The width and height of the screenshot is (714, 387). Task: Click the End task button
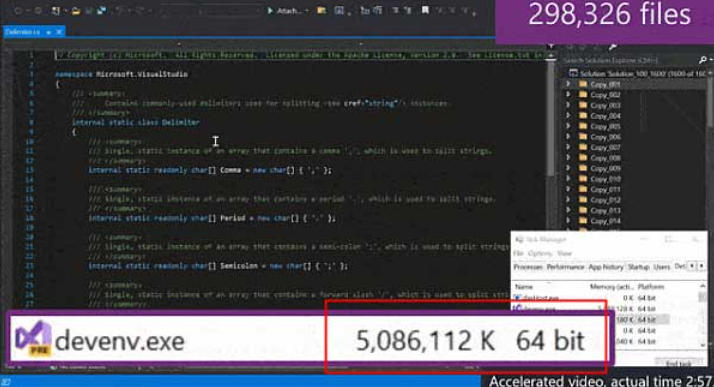coord(679,363)
